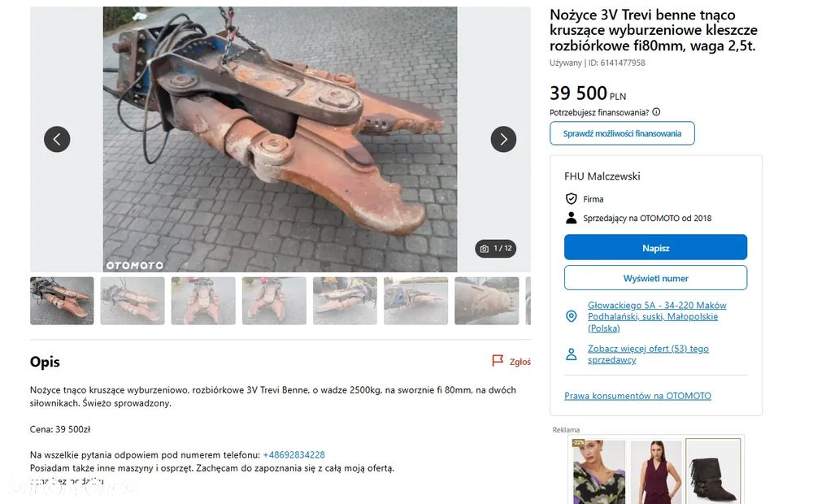
Task: Click the info icon beside Potrzebujesz finansowania
Action: [x=656, y=112]
